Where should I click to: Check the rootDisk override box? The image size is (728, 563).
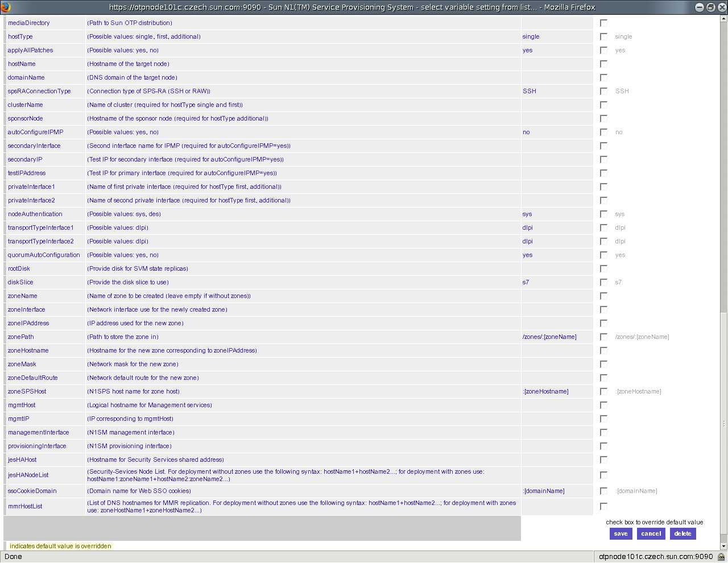coord(603,268)
